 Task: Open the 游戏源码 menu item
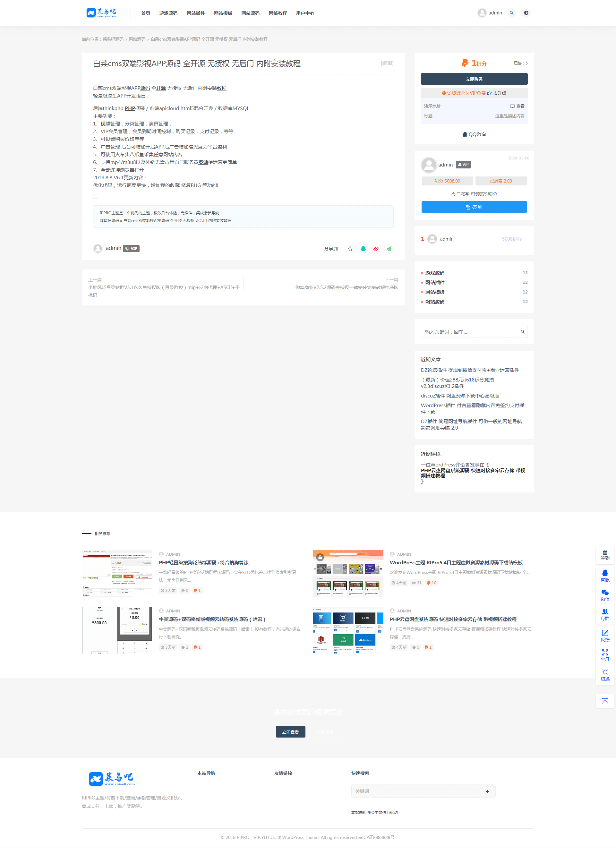(168, 13)
